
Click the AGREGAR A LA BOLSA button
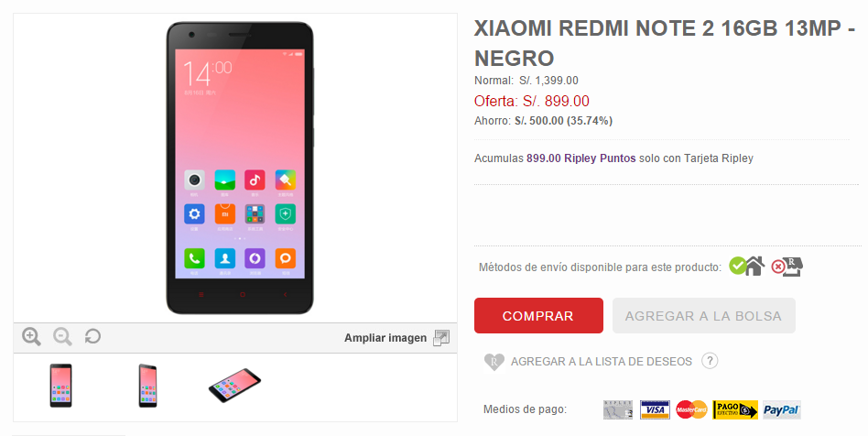pyautogui.click(x=703, y=316)
